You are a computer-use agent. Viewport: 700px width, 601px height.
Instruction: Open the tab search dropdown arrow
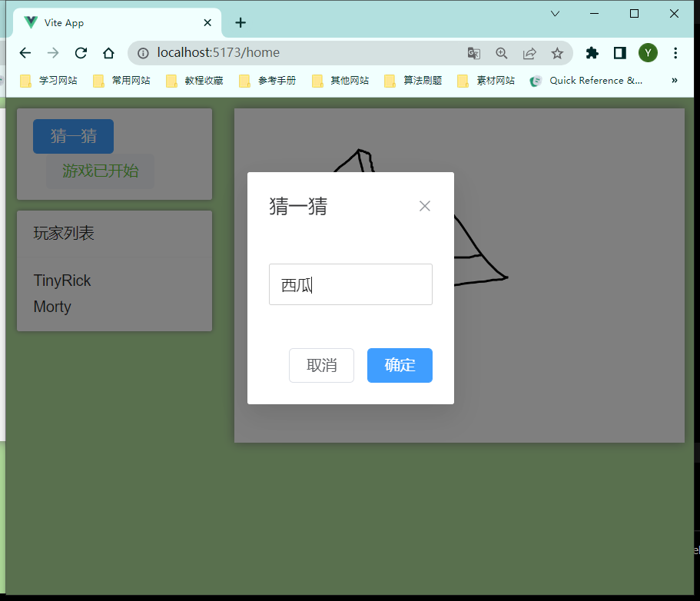pos(555,14)
